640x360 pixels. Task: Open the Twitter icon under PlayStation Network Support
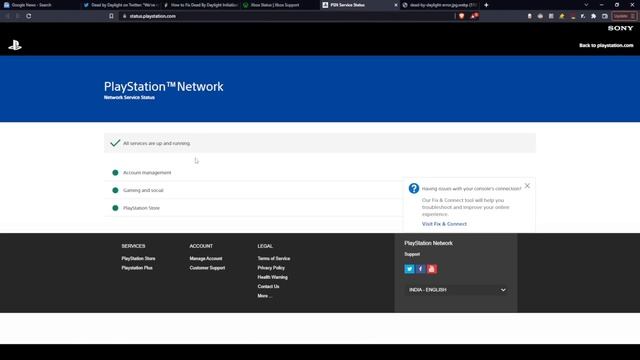(409, 269)
